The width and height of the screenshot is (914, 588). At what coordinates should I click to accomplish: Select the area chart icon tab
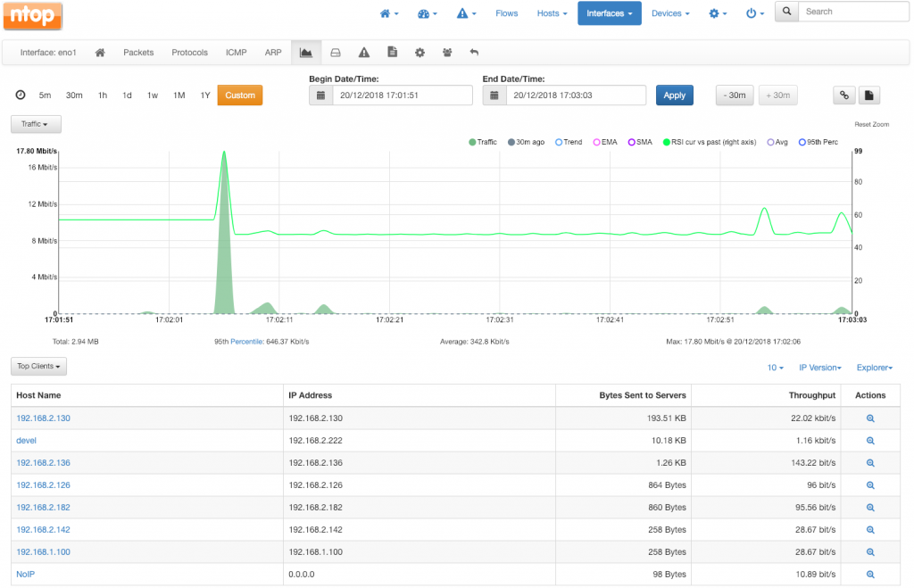(306, 53)
